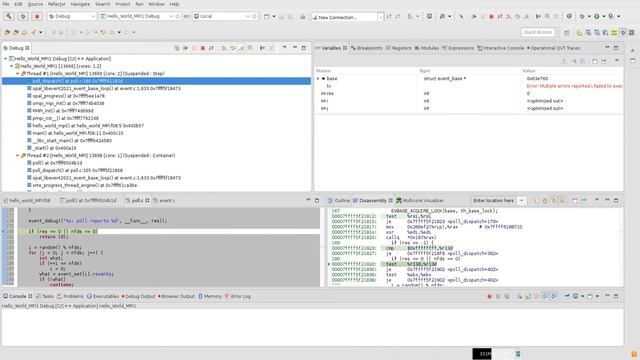Open the Executables tab
Screen dimensions: 640x360
[x=102, y=296]
